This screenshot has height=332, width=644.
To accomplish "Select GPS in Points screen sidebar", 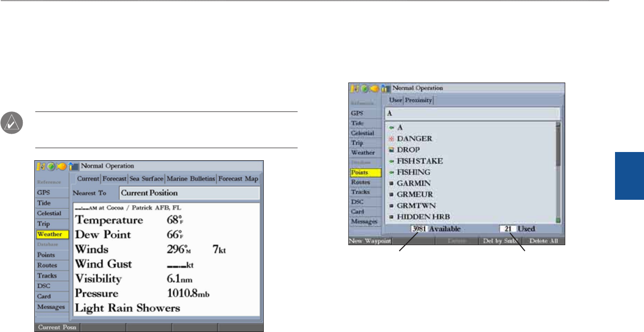I will (x=365, y=113).
